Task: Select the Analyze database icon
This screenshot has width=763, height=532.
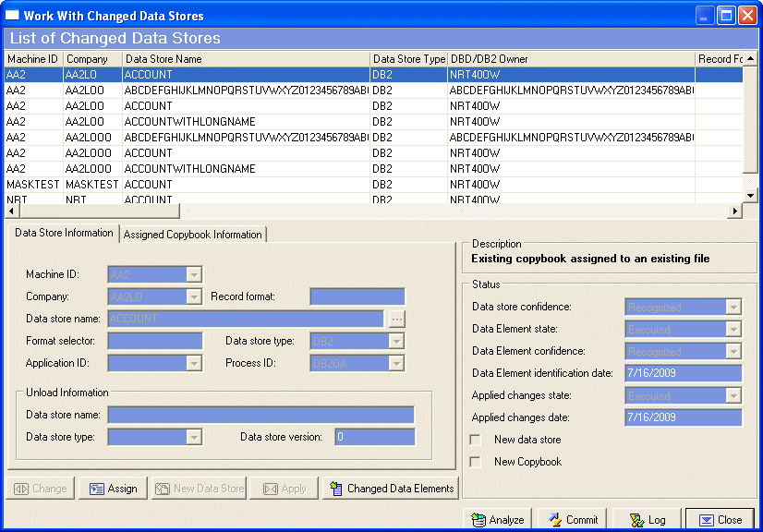Action: [478, 519]
